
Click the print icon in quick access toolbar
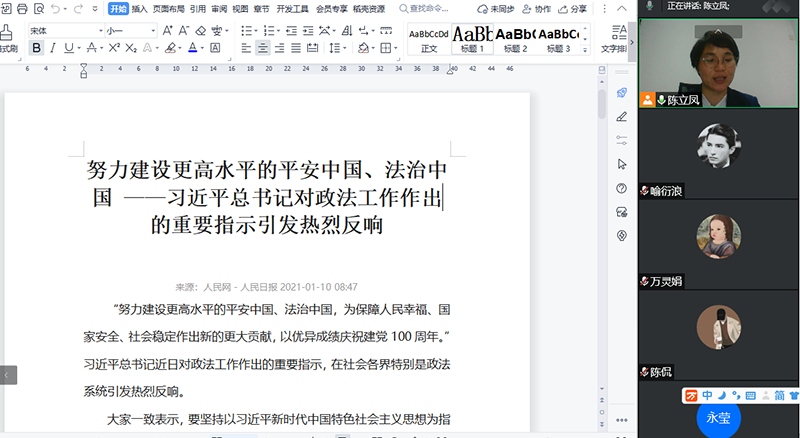tap(22, 9)
